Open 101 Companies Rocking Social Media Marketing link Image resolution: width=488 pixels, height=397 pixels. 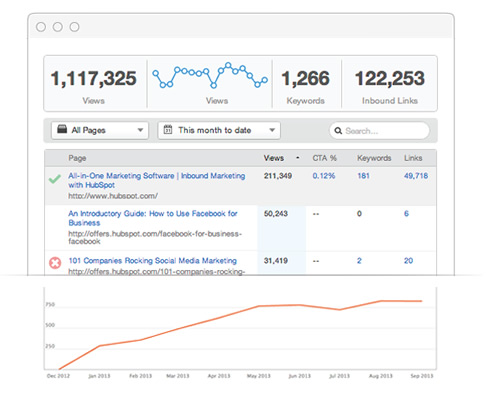(153, 261)
